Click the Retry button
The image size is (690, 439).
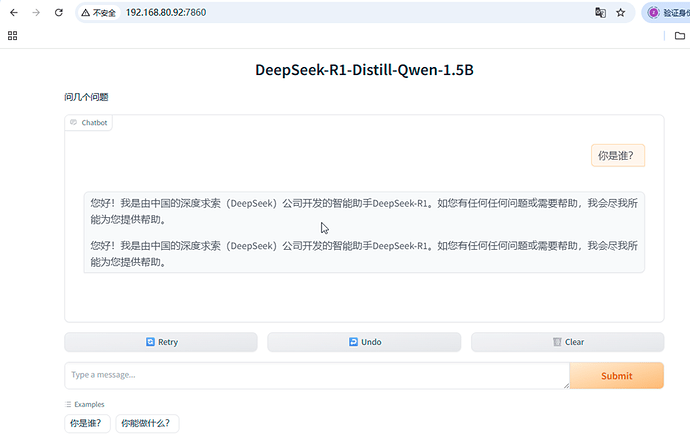click(x=161, y=342)
